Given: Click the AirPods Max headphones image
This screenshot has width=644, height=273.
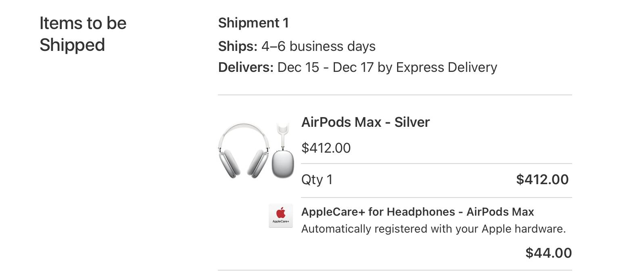Looking at the screenshot, I should [x=244, y=151].
